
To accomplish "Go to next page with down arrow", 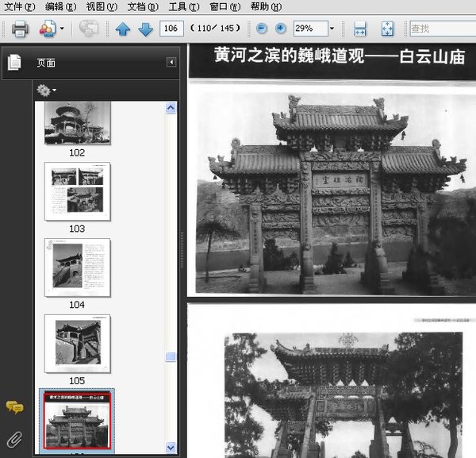I will pyautogui.click(x=145, y=29).
